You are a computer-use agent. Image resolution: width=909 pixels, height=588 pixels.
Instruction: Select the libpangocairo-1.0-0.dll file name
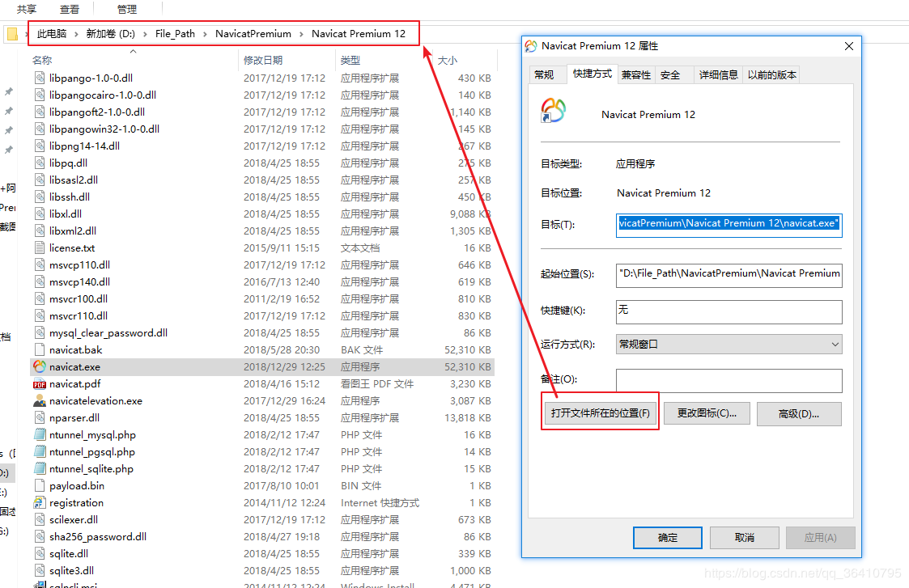tap(103, 95)
